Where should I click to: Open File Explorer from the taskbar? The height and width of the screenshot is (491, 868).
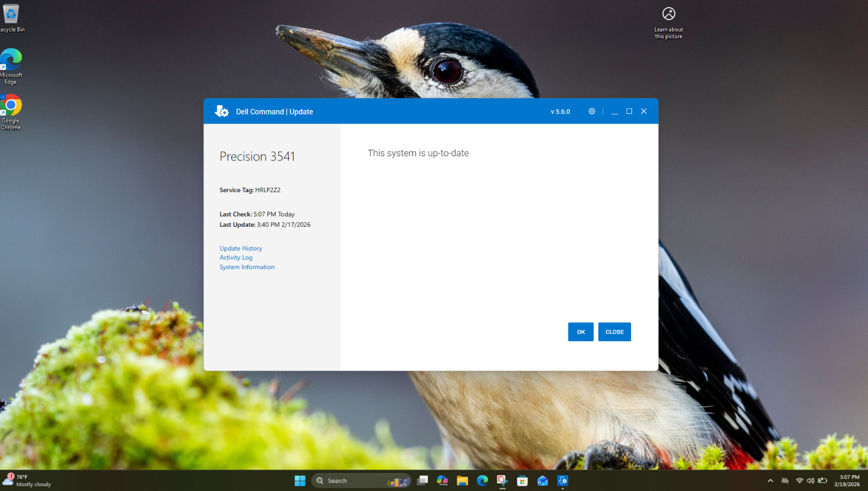tap(462, 481)
